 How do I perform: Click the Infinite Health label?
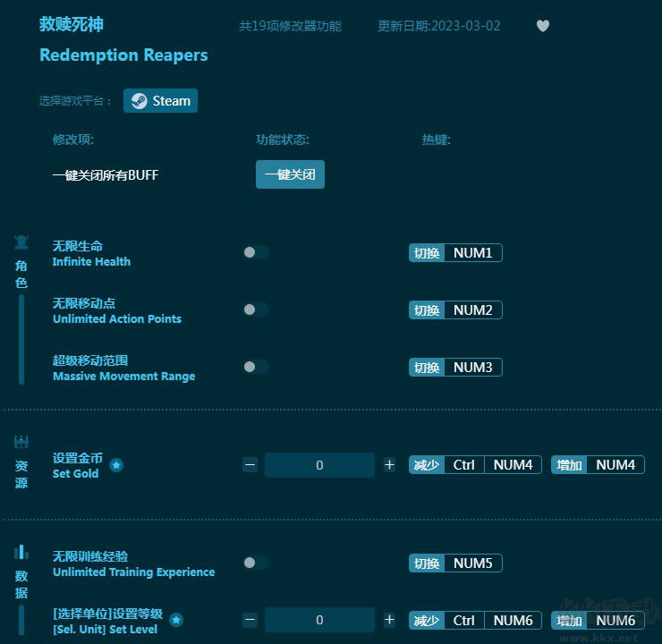click(91, 262)
